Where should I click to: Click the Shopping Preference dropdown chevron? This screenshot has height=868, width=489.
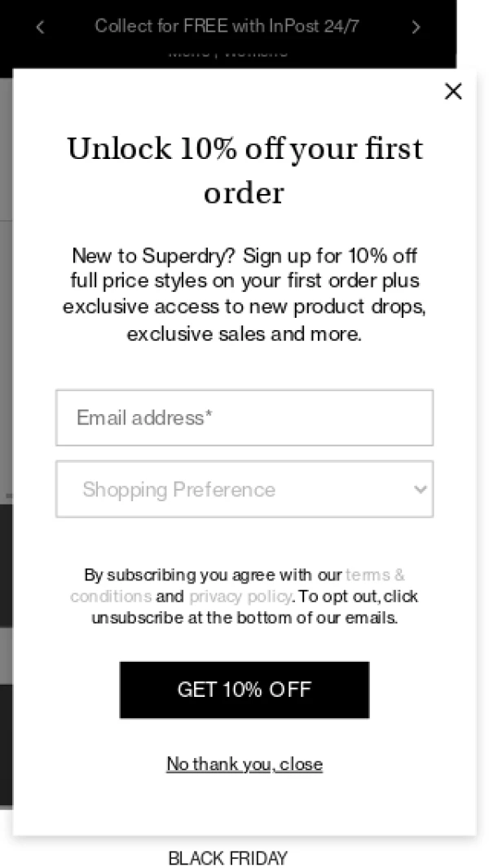coord(420,489)
